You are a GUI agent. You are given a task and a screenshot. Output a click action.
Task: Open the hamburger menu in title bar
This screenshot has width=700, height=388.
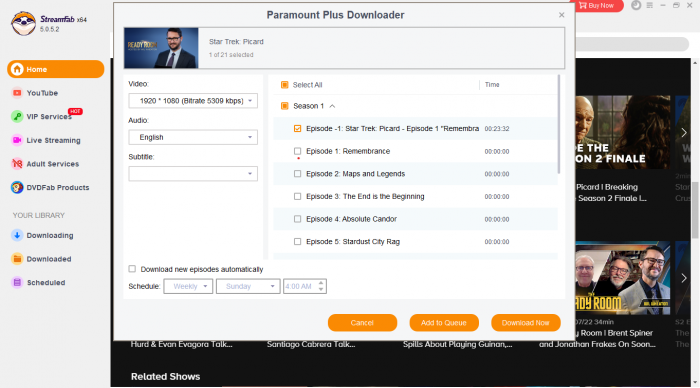coord(650,5)
